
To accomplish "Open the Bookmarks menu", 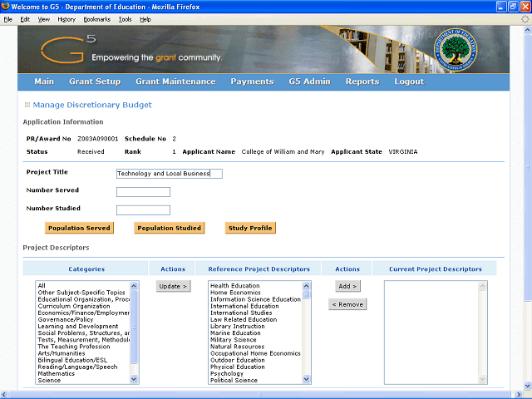I will coord(97,19).
